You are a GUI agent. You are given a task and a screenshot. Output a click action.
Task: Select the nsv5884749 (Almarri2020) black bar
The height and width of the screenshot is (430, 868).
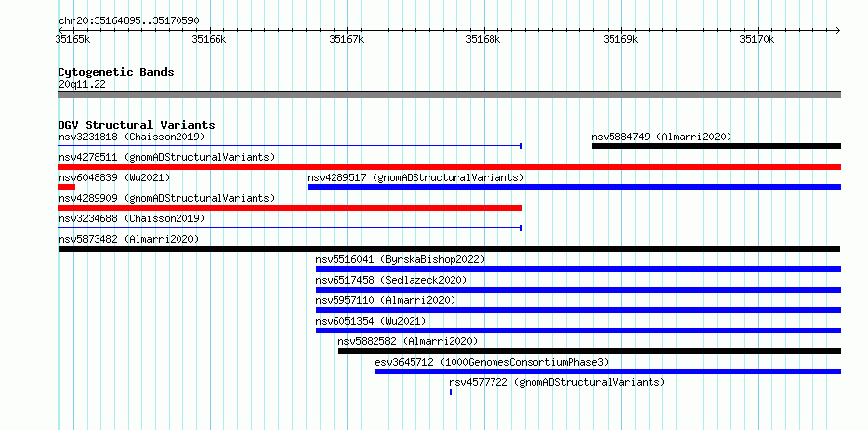pos(716,146)
